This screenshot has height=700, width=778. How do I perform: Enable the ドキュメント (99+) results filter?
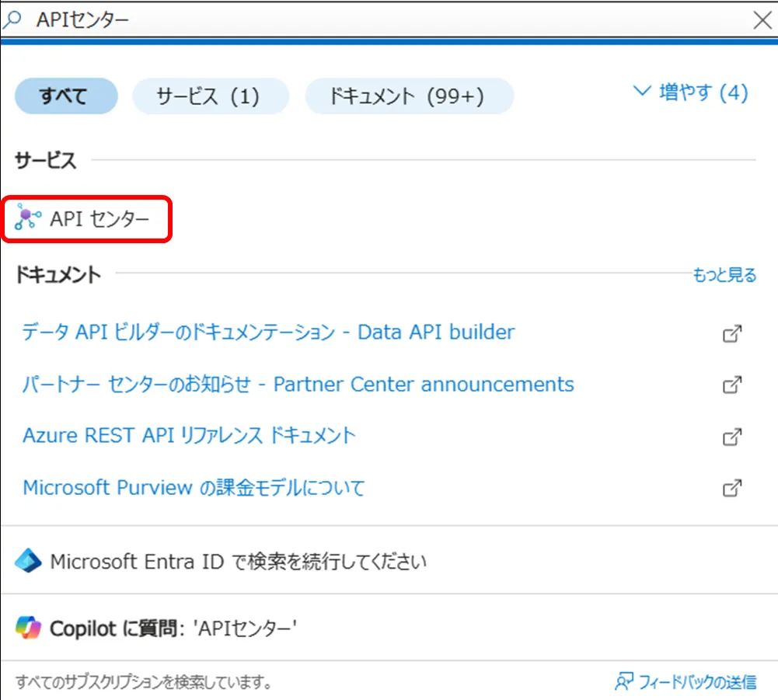pos(409,96)
